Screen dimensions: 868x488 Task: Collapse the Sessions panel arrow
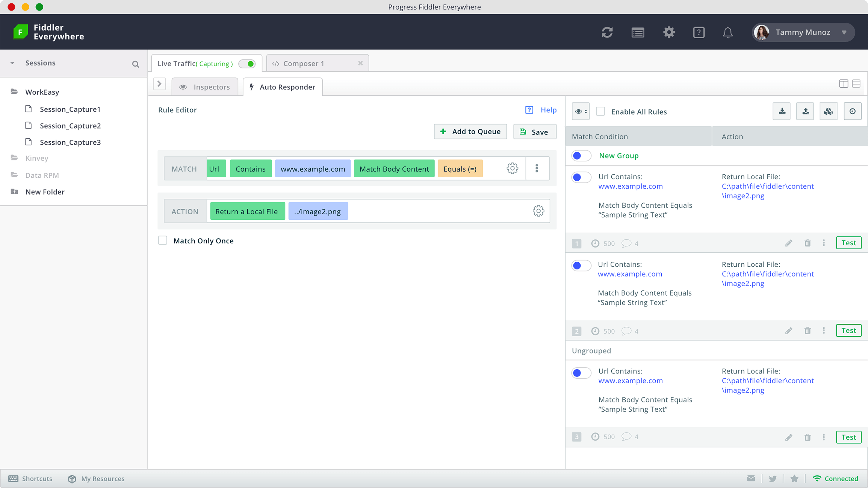(12, 63)
